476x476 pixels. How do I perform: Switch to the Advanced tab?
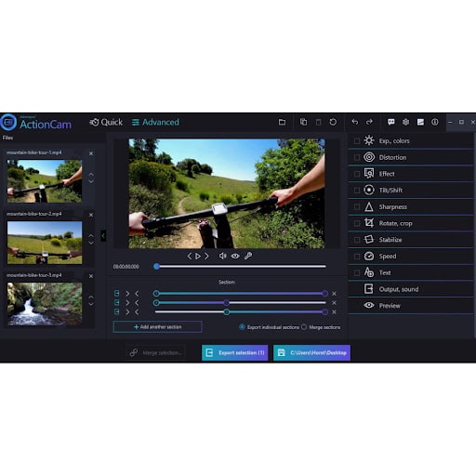(x=155, y=123)
